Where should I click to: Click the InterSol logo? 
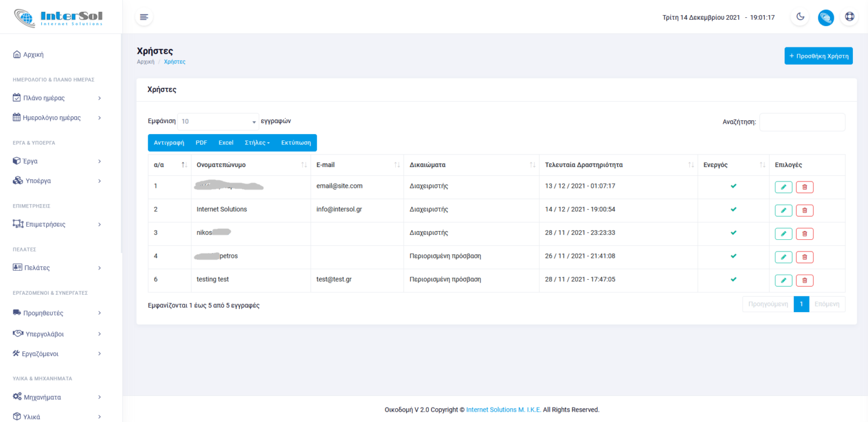click(58, 17)
